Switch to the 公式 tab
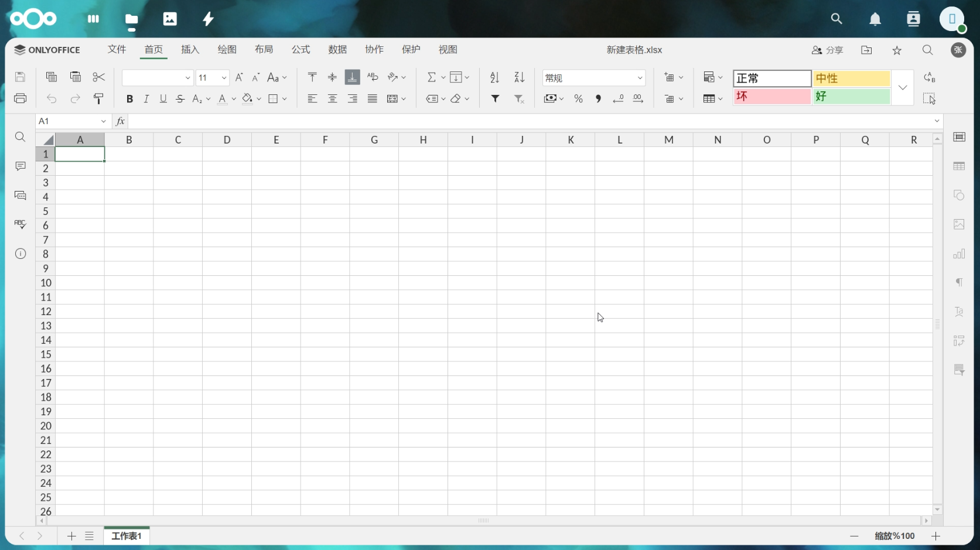This screenshot has width=980, height=550. 301,50
